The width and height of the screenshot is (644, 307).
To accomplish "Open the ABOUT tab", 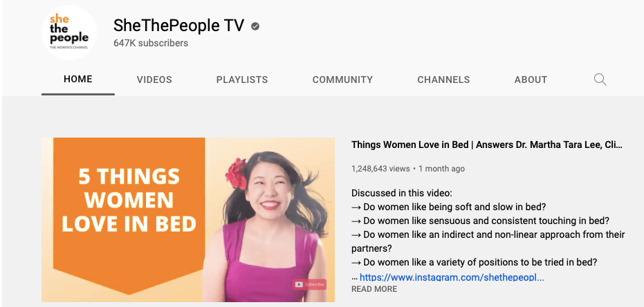I will click(531, 80).
